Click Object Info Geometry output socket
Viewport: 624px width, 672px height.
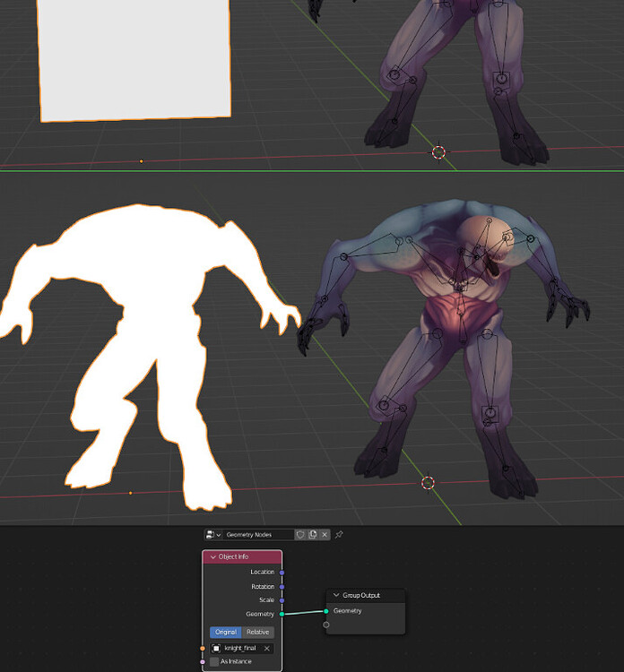(x=282, y=614)
